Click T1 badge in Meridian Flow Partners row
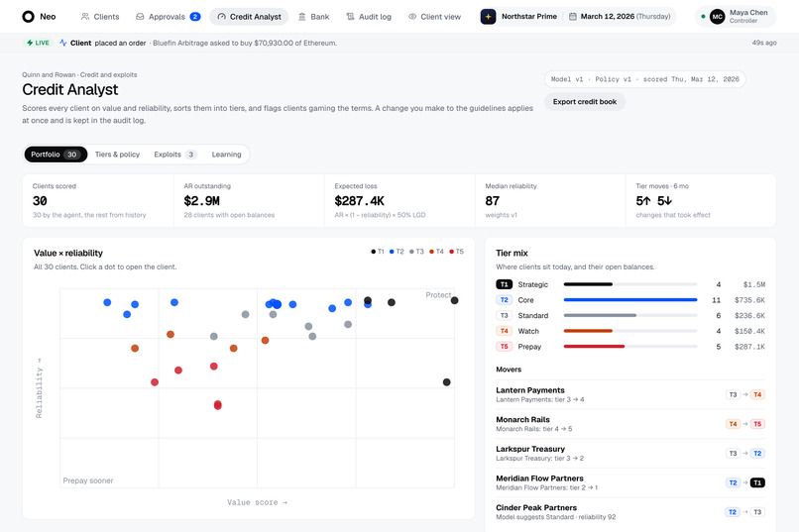This screenshot has width=799, height=532. tap(757, 482)
